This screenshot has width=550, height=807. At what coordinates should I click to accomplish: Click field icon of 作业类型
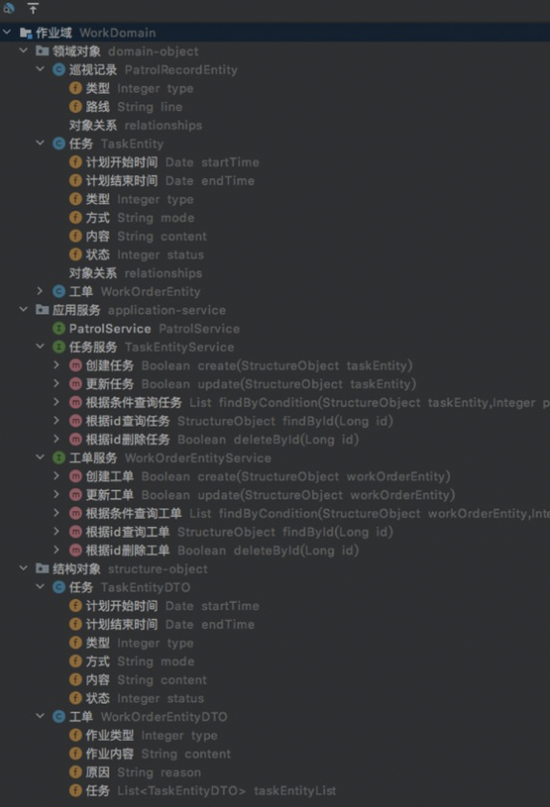coord(76,735)
